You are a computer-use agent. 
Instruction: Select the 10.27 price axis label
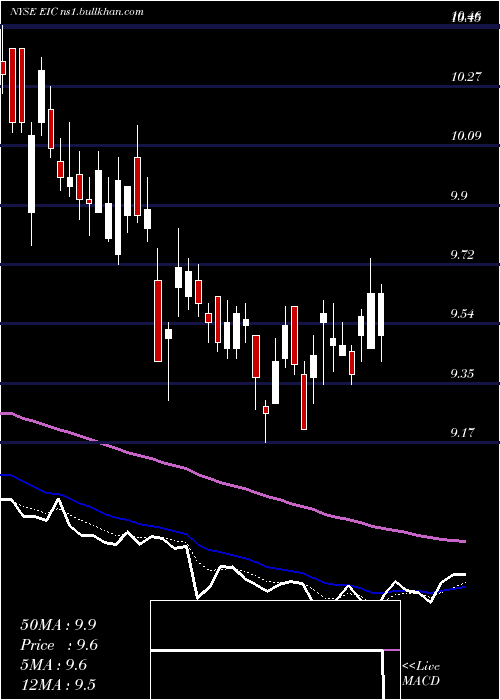click(x=466, y=76)
